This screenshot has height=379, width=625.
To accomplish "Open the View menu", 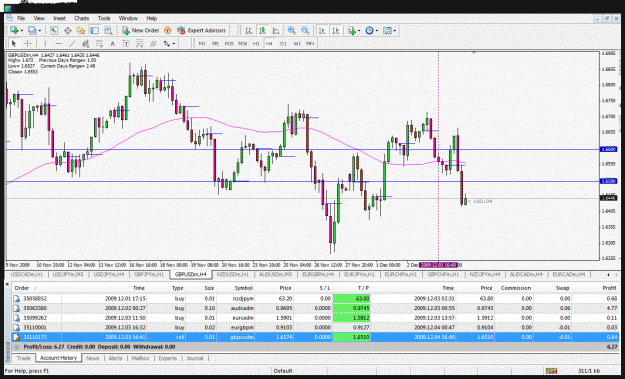I will coord(39,18).
